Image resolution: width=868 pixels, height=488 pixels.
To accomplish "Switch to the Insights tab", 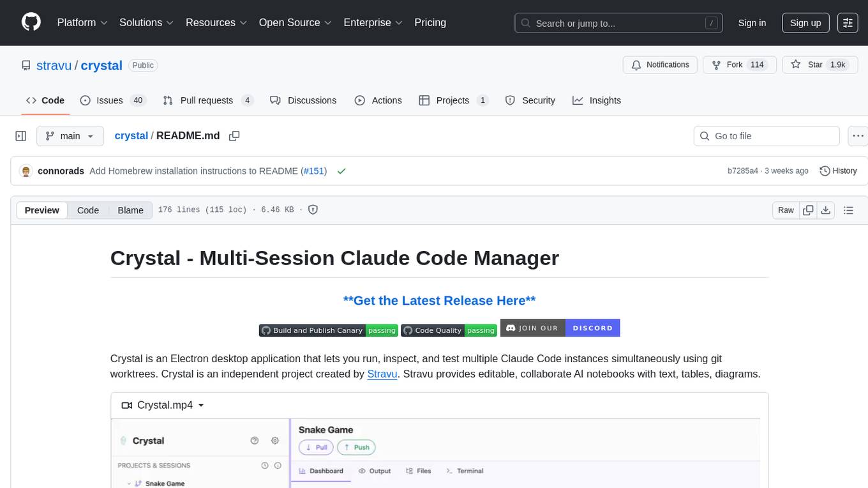I will point(597,100).
